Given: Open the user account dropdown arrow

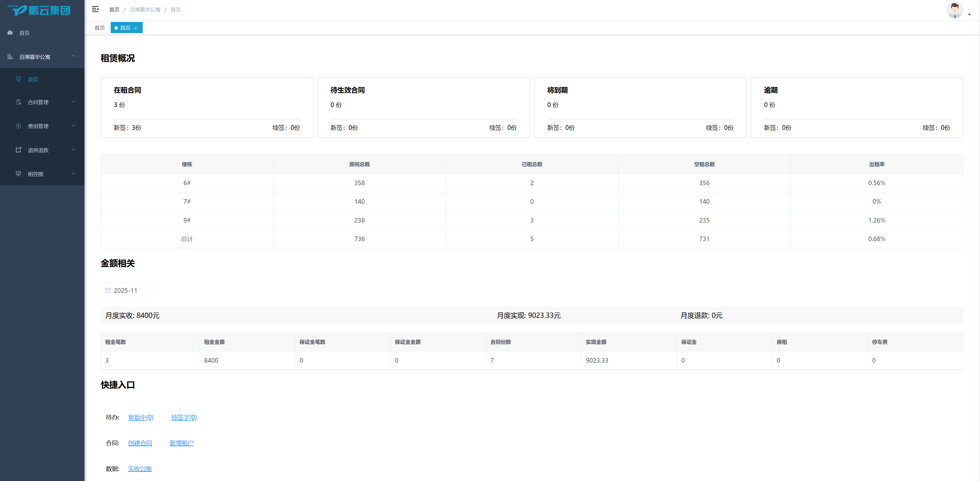Looking at the screenshot, I should (x=969, y=15).
